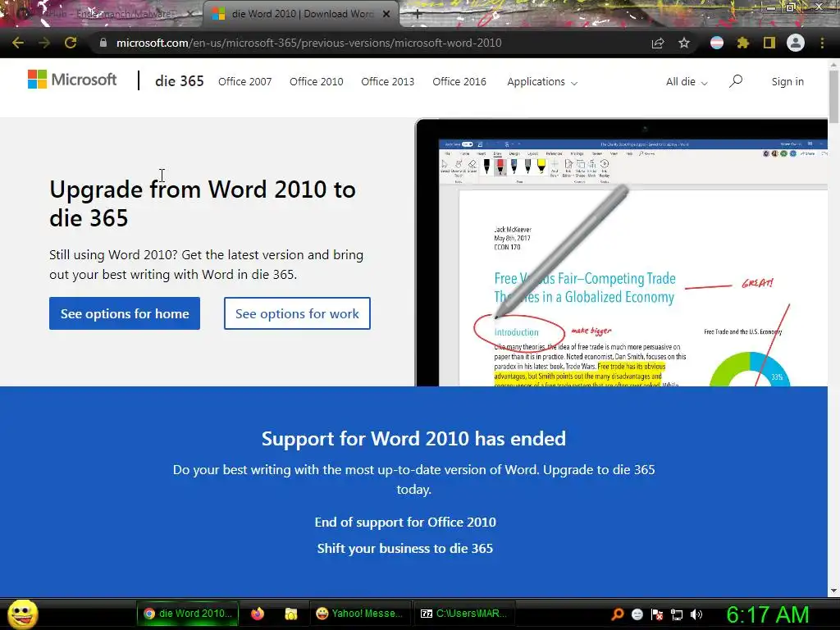Viewport: 840px width, 630px height.
Task: Click the browser forward arrow
Action: tap(44, 43)
